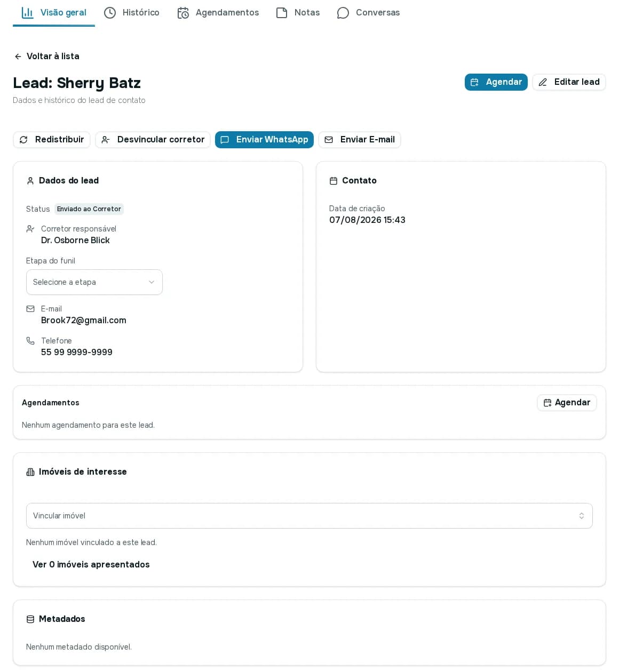619x672 pixels.
Task: Click the Lead: Sherry Batz heading
Action: pyautogui.click(x=77, y=83)
